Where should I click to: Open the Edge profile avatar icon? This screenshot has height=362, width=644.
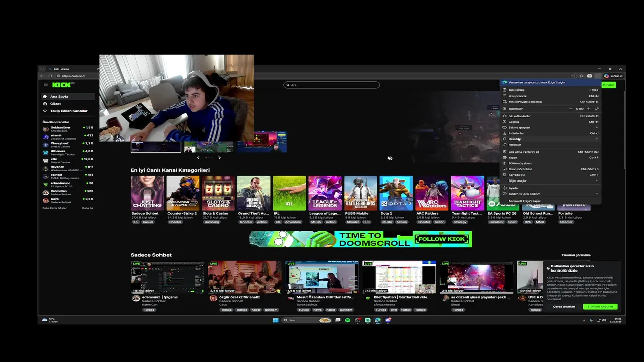590,76
